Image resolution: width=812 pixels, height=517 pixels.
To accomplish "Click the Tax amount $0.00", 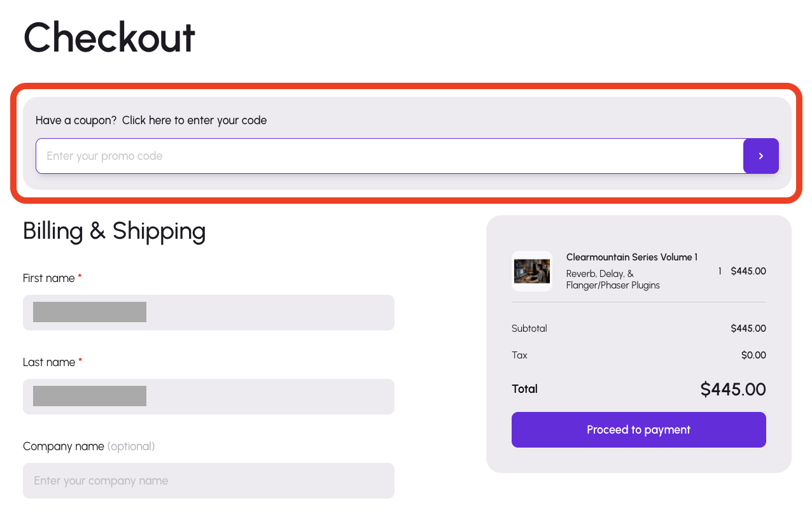I will tap(753, 355).
